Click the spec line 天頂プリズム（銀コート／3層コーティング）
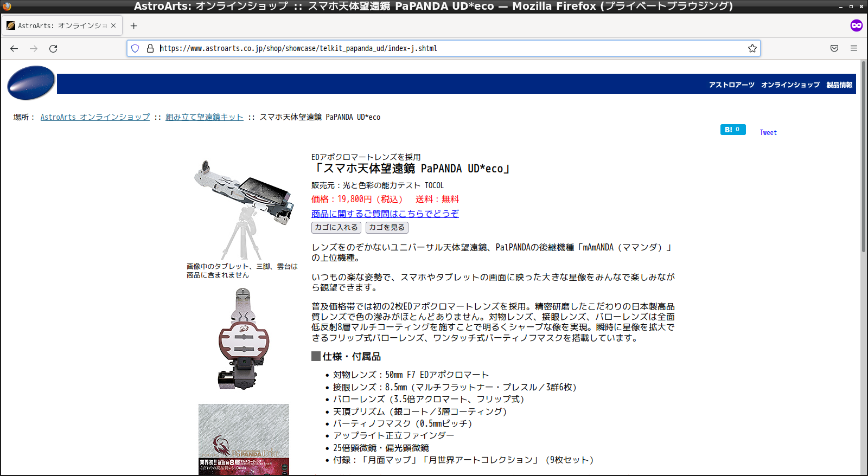The height and width of the screenshot is (476, 868). [x=422, y=411]
